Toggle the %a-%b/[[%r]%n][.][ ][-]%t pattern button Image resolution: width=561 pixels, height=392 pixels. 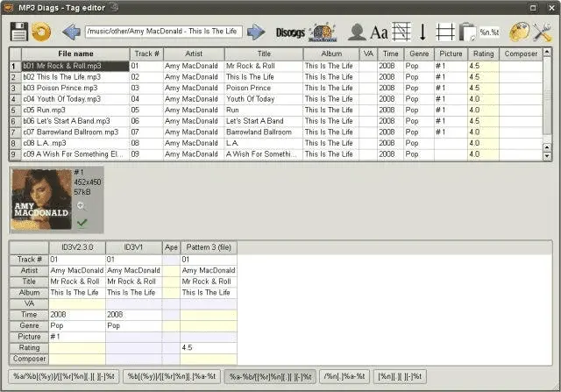[270, 376]
